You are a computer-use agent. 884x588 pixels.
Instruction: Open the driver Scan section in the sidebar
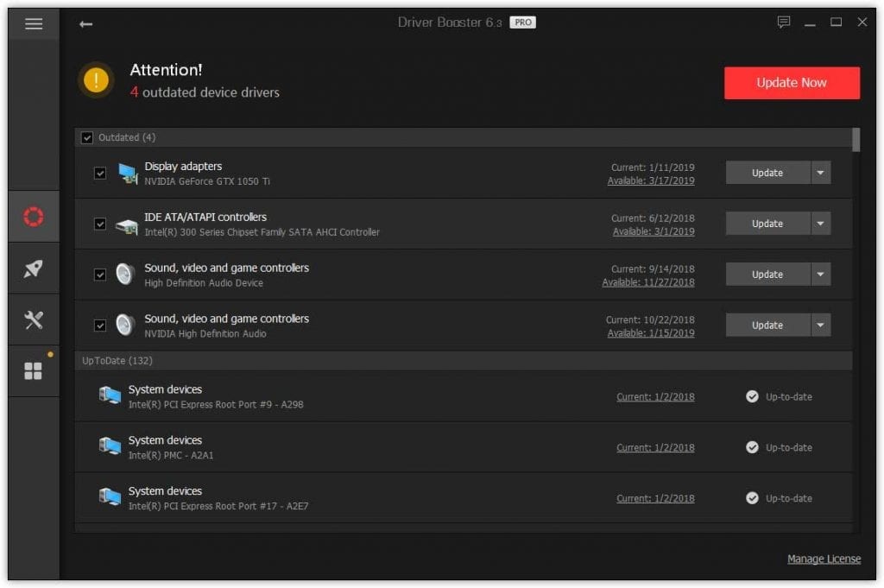(33, 216)
